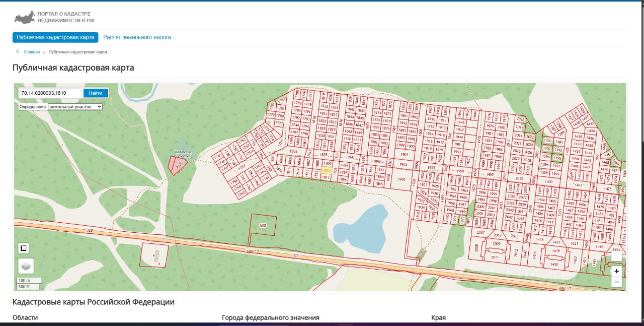Screen dimensions: 644x326
Task: Select parcel 1490 on the map
Action: click(599, 246)
